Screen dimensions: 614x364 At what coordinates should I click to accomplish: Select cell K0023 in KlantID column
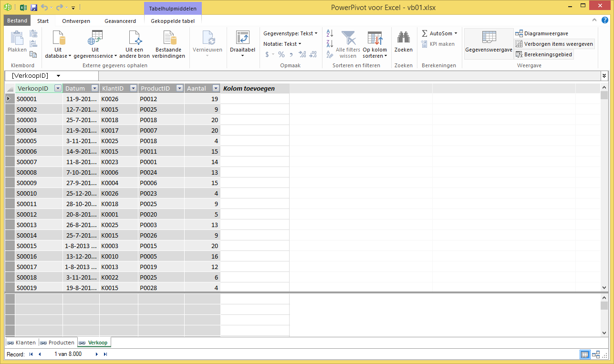coord(119,162)
